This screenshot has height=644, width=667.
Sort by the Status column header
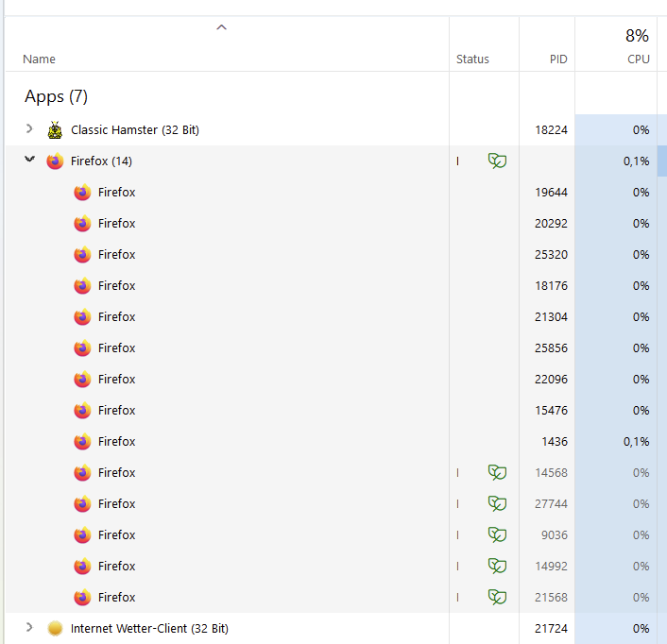472,59
